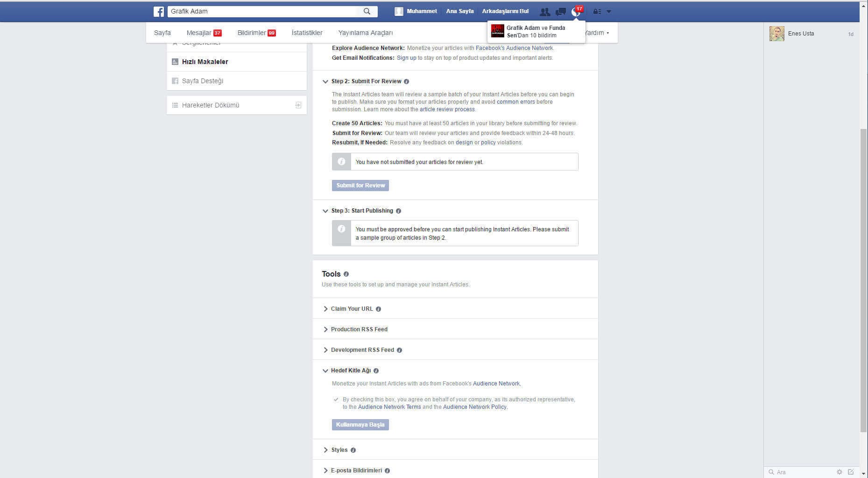Image resolution: width=868 pixels, height=478 pixels.
Task: Open the notifications globe icon
Action: click(x=576, y=12)
